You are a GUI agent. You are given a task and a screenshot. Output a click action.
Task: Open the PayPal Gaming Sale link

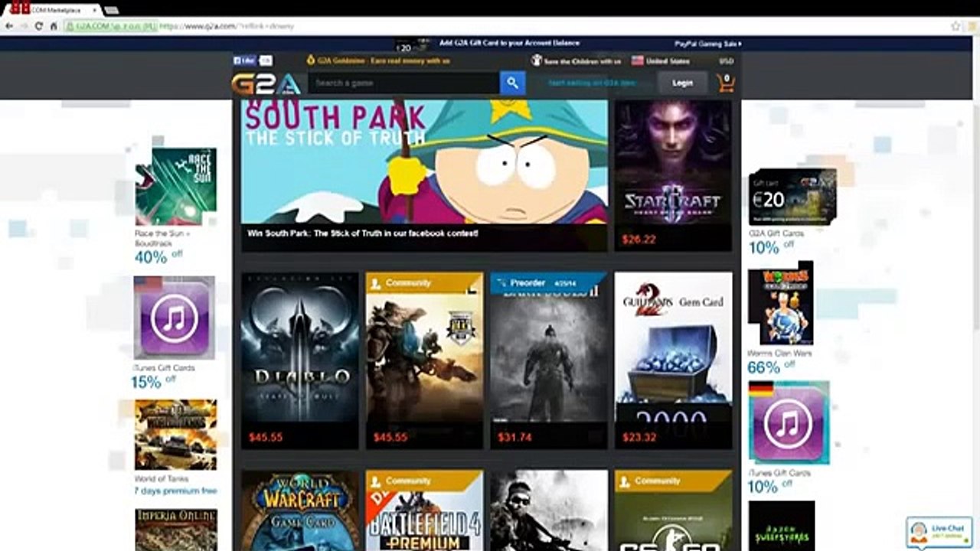pyautogui.click(x=707, y=44)
